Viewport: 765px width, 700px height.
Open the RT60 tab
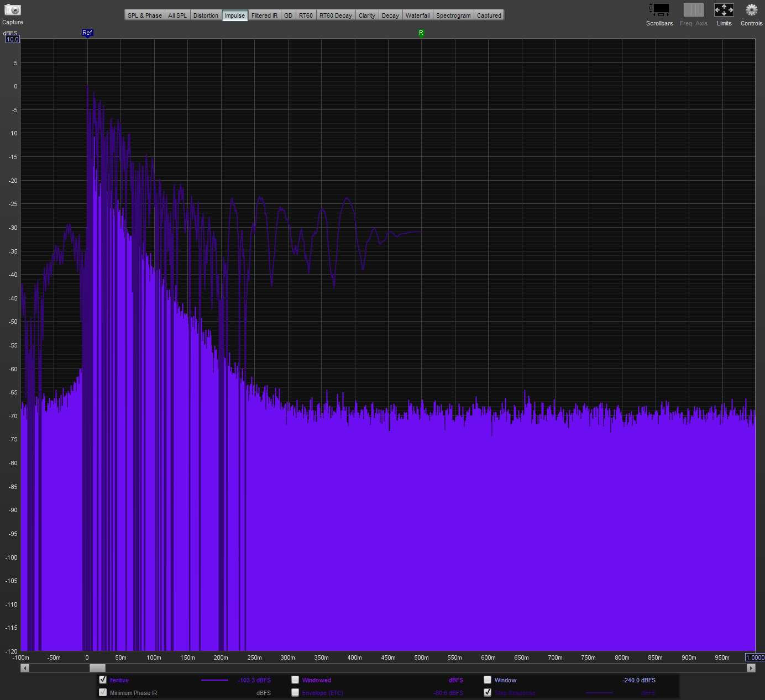306,15
